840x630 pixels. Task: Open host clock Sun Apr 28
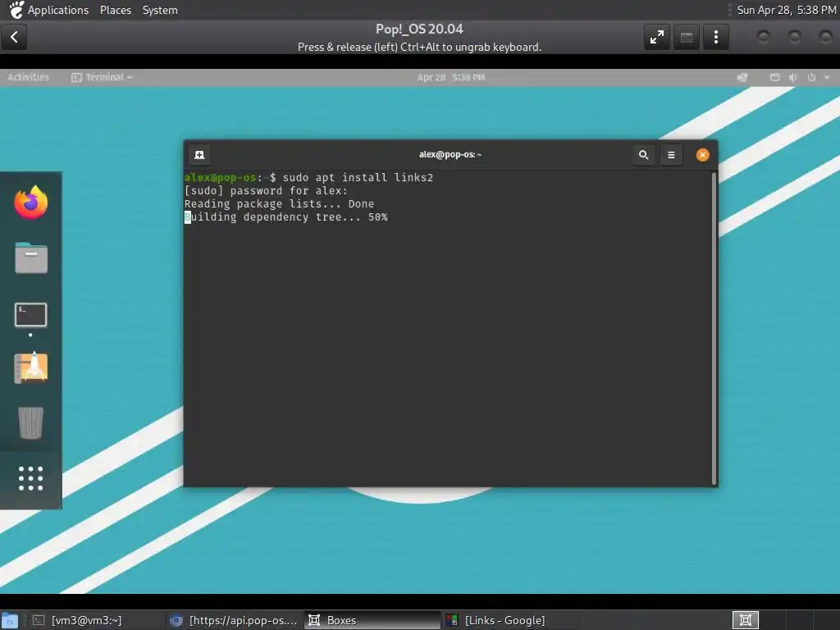click(786, 10)
